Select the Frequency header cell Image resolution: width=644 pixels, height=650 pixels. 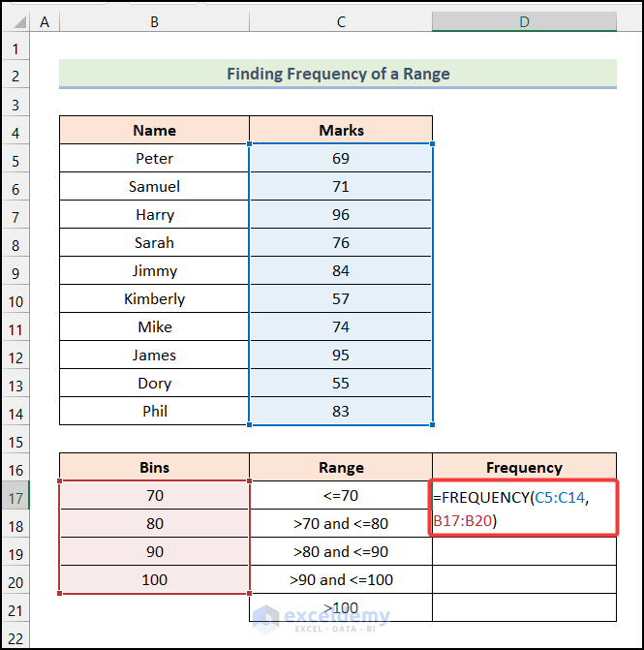coord(524,467)
